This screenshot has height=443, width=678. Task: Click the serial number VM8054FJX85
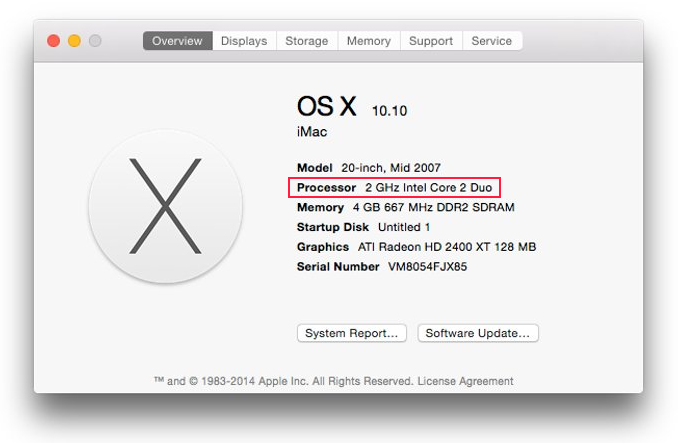click(x=428, y=267)
